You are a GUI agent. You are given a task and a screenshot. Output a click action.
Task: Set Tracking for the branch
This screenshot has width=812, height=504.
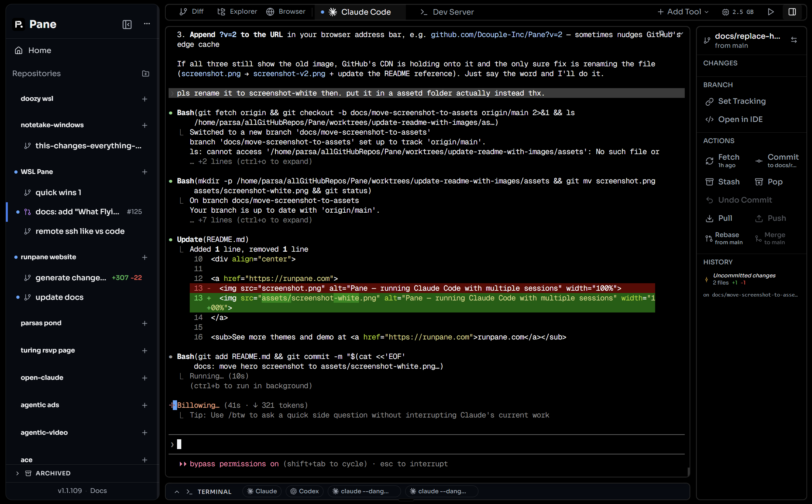(736, 101)
